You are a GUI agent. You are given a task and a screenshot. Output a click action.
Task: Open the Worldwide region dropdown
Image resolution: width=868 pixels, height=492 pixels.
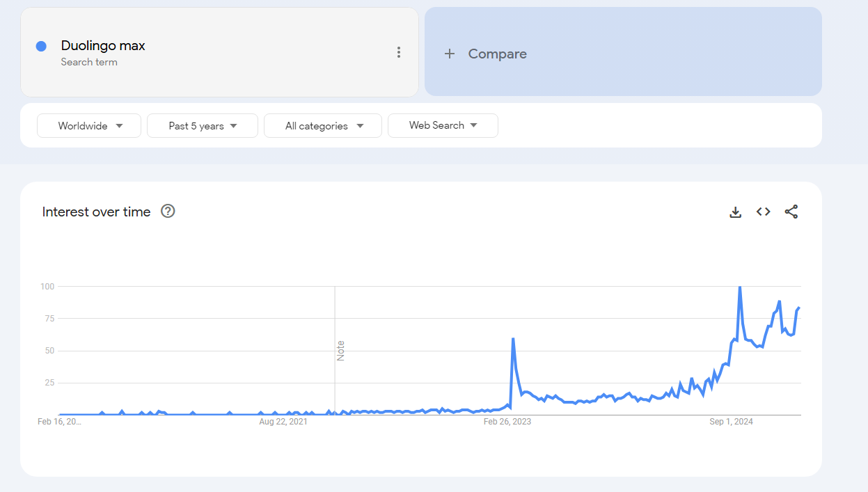[89, 126]
